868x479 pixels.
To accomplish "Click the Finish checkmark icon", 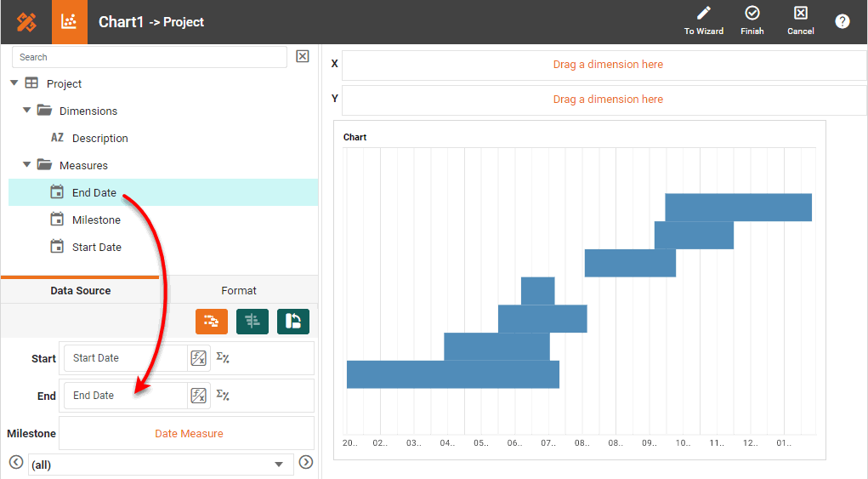I will click(x=752, y=14).
